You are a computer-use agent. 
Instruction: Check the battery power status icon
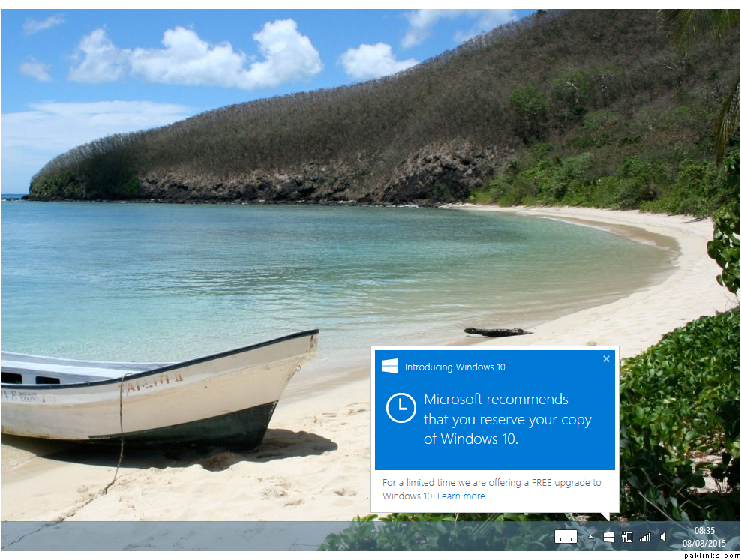coord(627,537)
